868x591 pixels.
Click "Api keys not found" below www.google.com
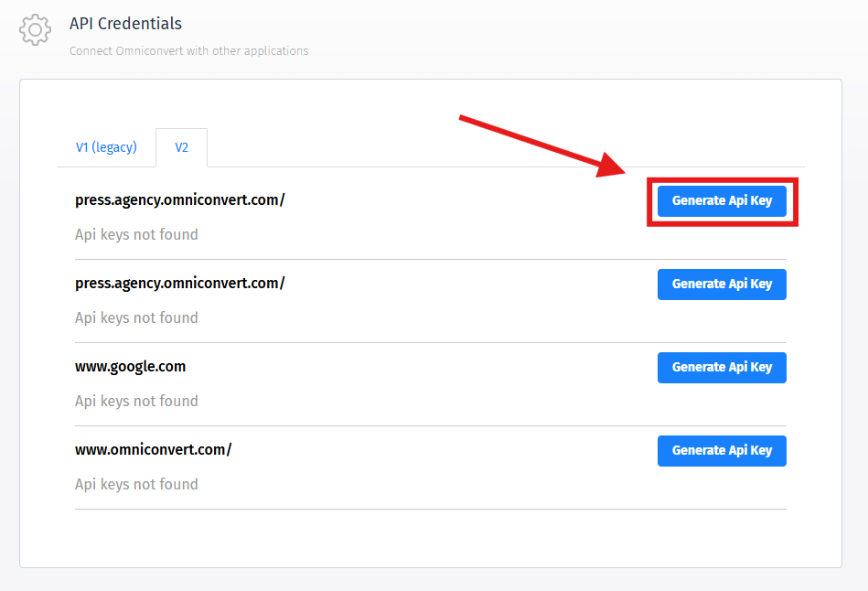(136, 401)
